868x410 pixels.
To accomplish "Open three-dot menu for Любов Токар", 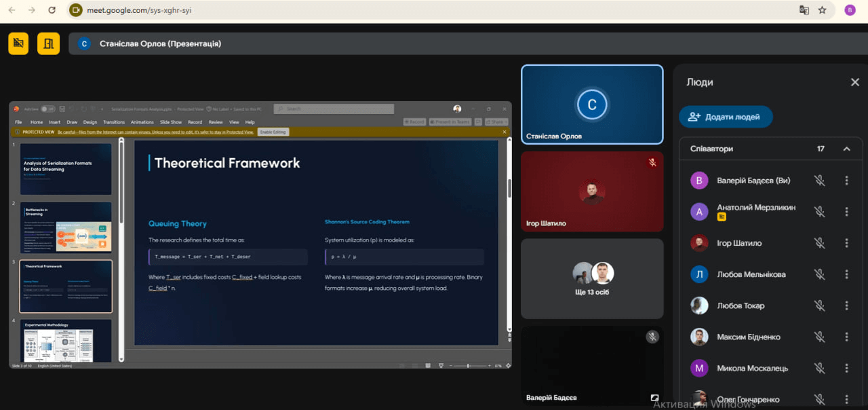I will click(846, 305).
